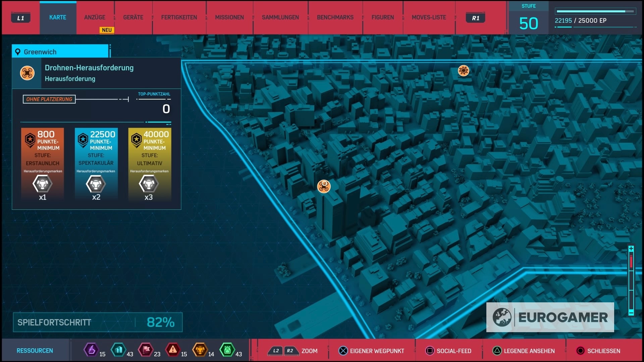Open the Benchmarks tab
The image size is (644, 362).
click(335, 17)
